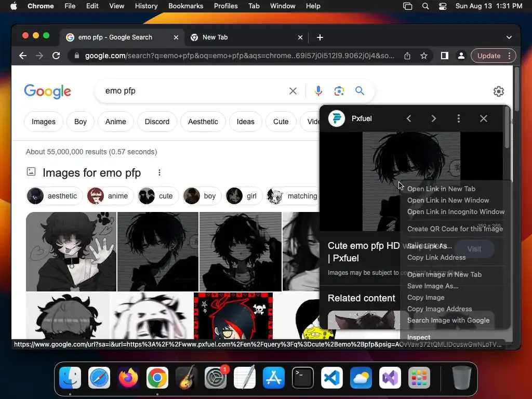Open Google Lens camera search
532x399 pixels.
pyautogui.click(x=339, y=91)
